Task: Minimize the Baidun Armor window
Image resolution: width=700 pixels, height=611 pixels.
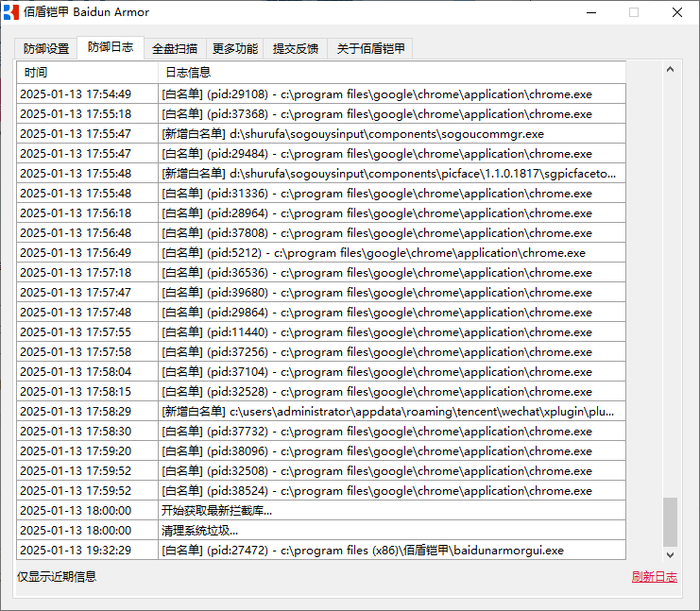Action: 590,12
